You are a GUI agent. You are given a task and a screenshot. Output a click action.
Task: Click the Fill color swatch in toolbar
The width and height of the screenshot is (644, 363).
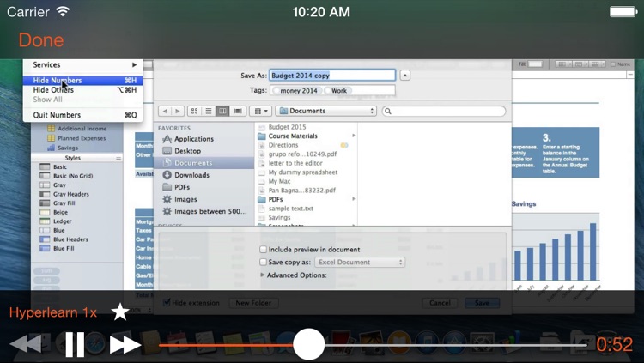pyautogui.click(x=535, y=64)
